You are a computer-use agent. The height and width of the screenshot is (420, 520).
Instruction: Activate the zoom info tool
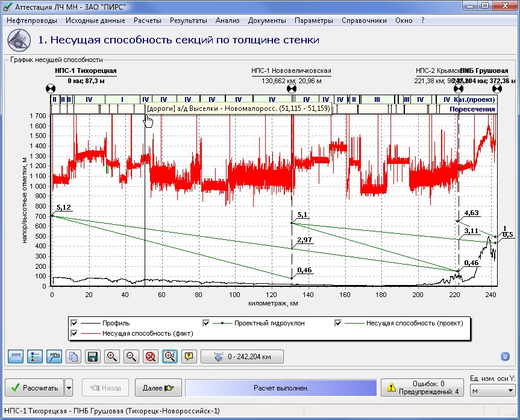(170, 357)
